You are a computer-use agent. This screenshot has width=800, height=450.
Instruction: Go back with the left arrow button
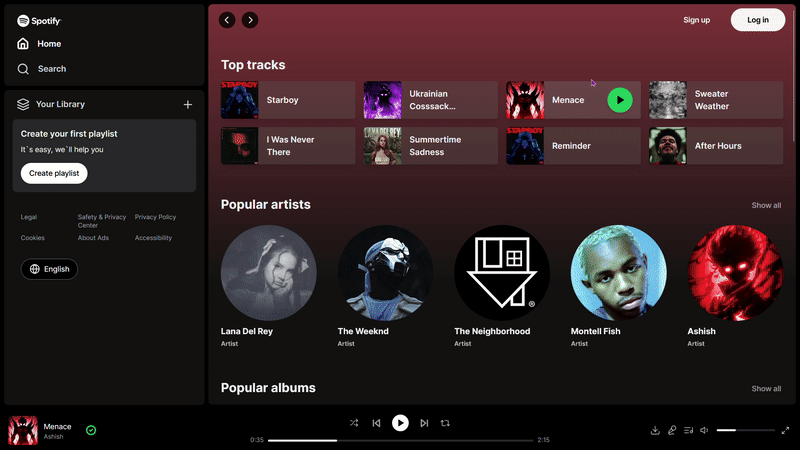coord(227,20)
